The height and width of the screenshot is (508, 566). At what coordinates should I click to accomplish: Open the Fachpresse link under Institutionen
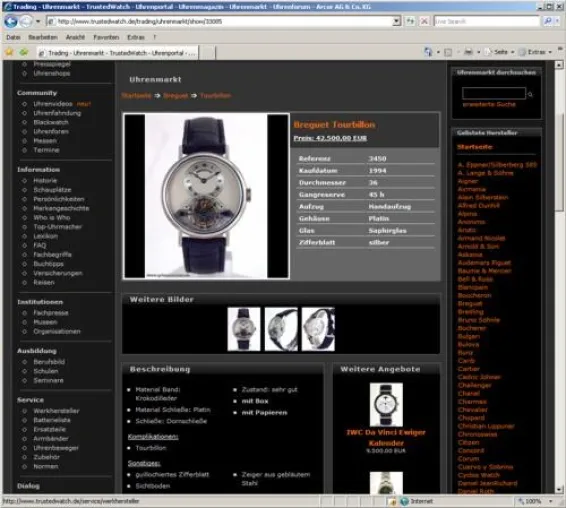pyautogui.click(x=51, y=313)
